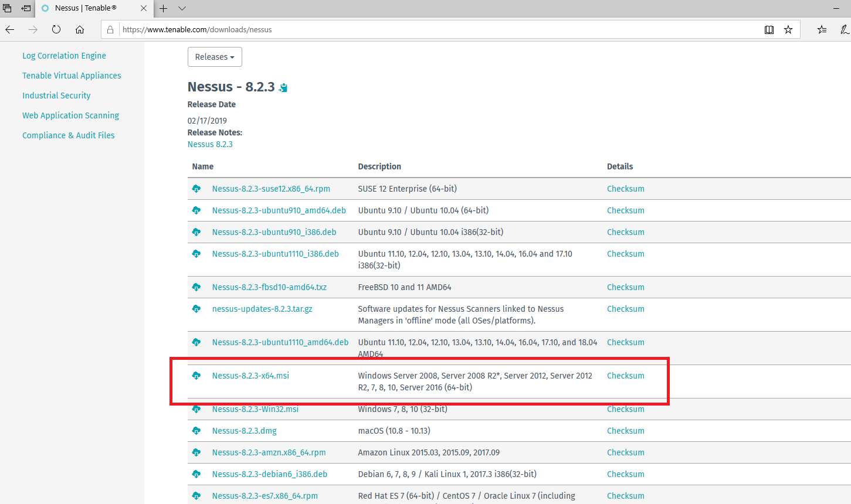Refresh the current page

click(x=56, y=29)
